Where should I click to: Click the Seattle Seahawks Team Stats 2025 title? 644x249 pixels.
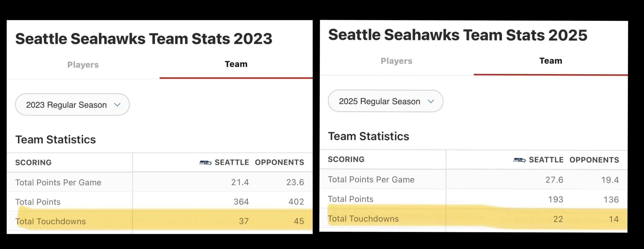click(458, 35)
